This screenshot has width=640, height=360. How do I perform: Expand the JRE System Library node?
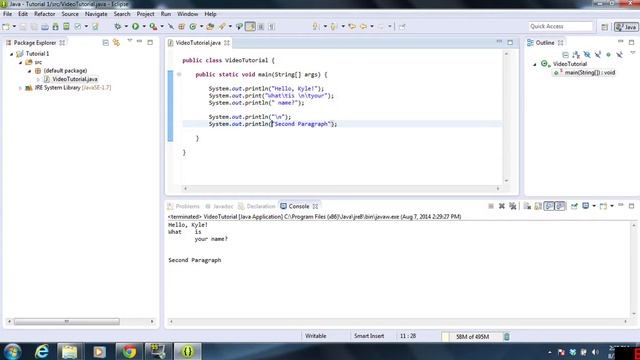coord(20,88)
